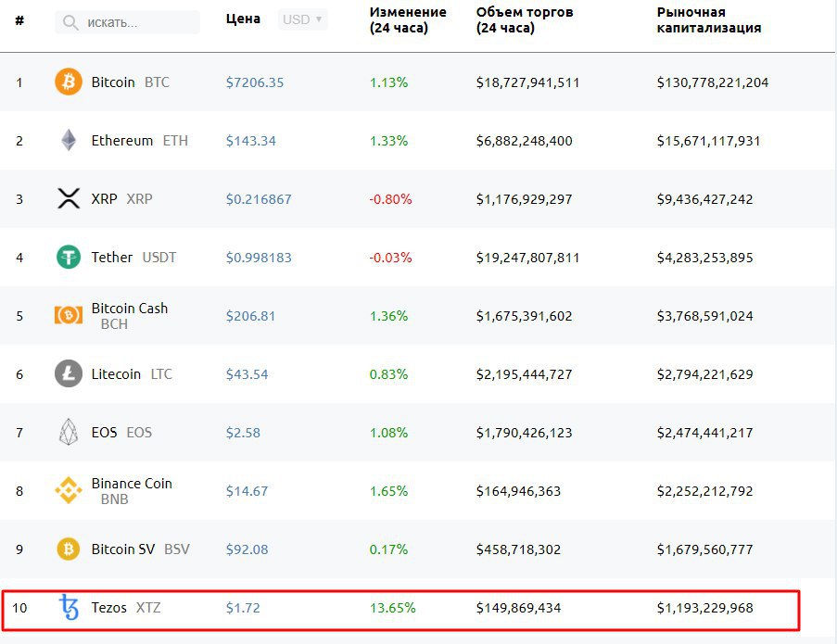Select XRP market cap $9,436,427,242

point(704,199)
